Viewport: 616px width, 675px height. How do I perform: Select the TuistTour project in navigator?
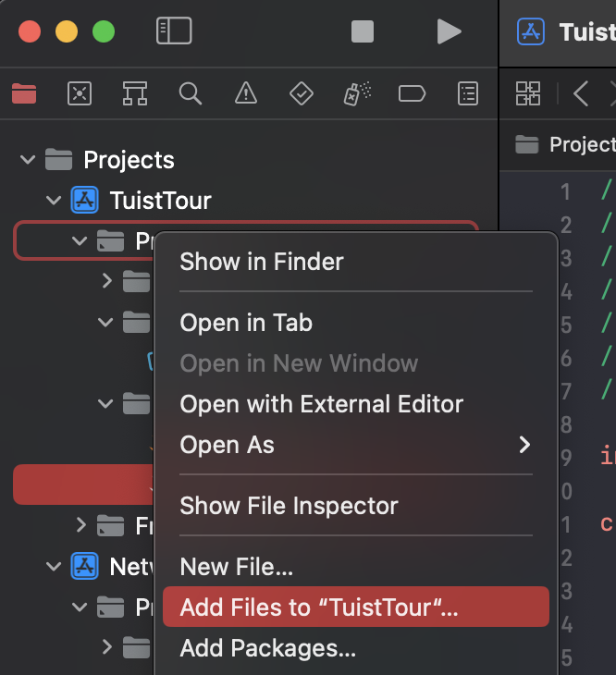tap(160, 200)
